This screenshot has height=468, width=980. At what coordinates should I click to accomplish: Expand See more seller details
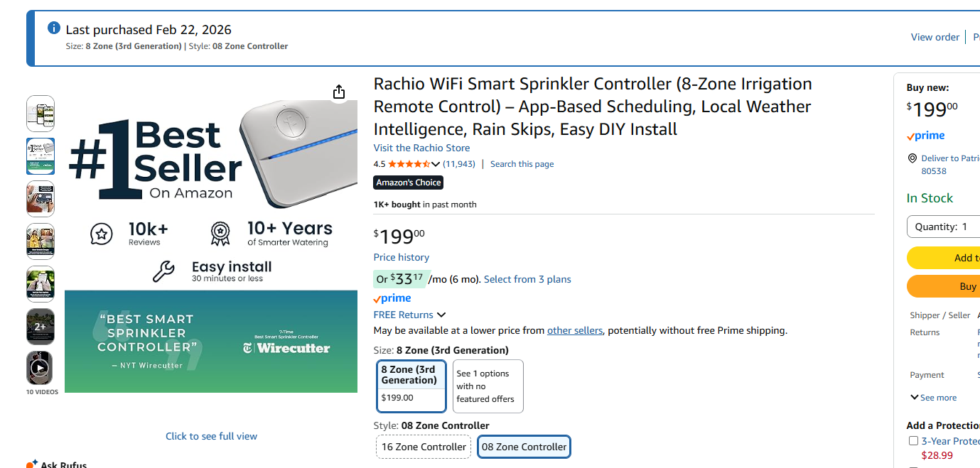[933, 398]
